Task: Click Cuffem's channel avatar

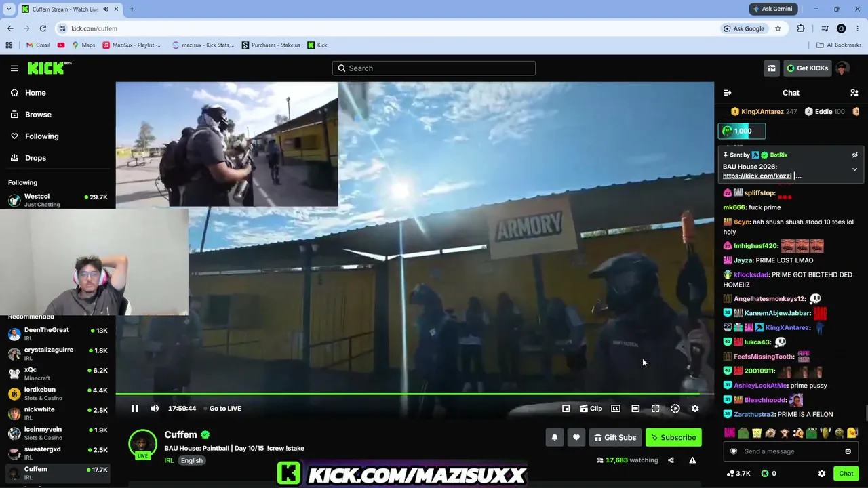Action: click(x=142, y=443)
